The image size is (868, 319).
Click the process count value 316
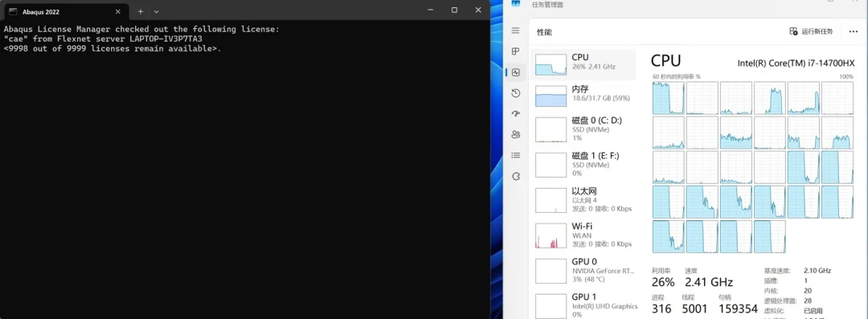662,309
